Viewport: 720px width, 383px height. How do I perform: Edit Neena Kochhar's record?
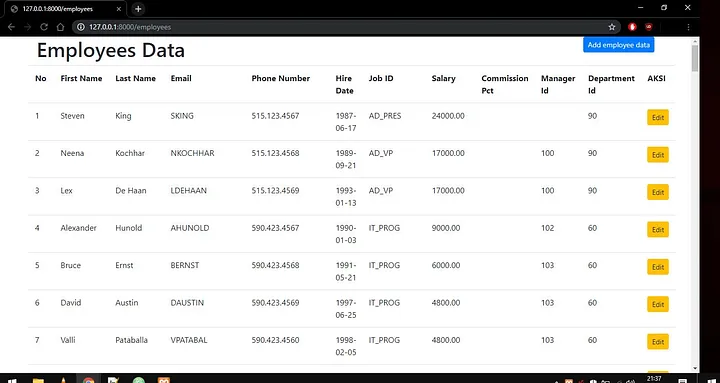658,155
